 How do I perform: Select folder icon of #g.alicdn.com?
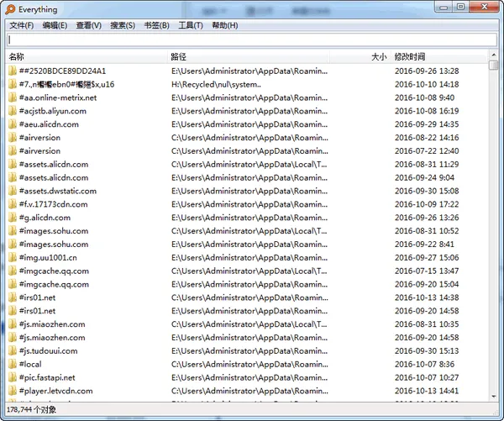point(13,218)
